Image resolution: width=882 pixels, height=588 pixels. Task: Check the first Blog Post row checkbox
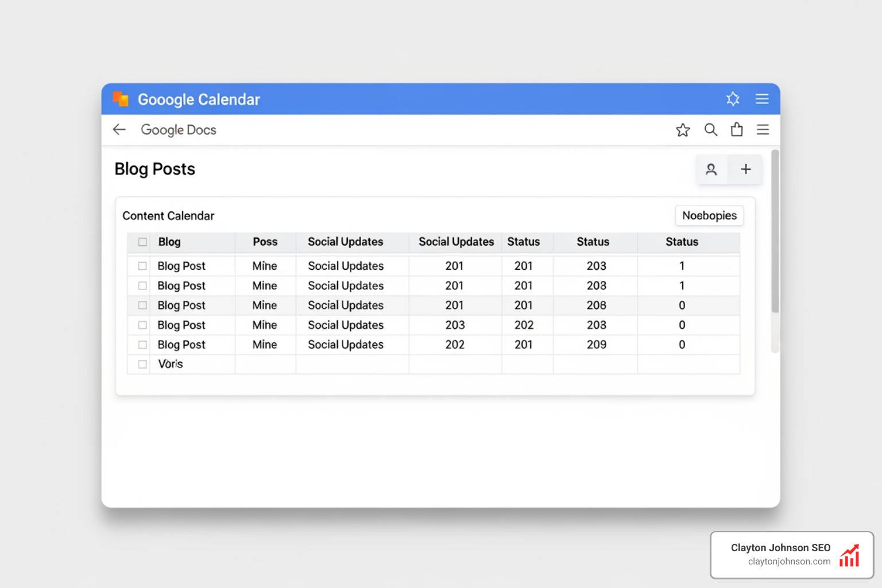click(142, 266)
